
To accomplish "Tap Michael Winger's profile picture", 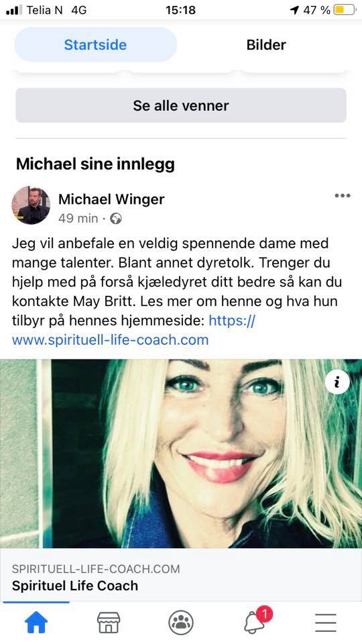I will coord(31,205).
